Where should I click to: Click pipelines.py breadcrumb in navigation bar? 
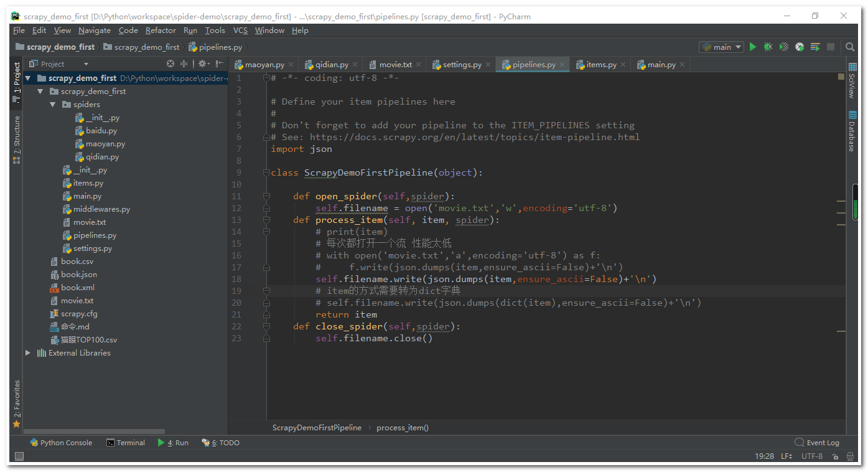click(x=215, y=47)
